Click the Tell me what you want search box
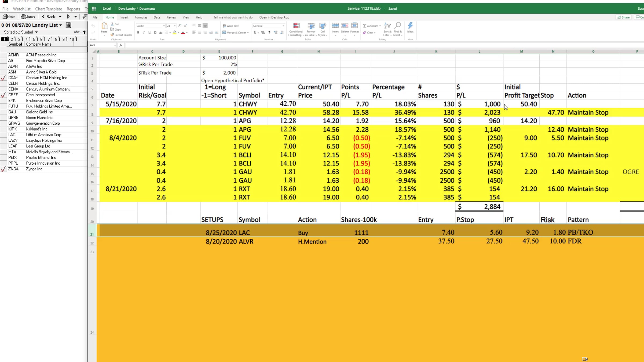 (233, 17)
